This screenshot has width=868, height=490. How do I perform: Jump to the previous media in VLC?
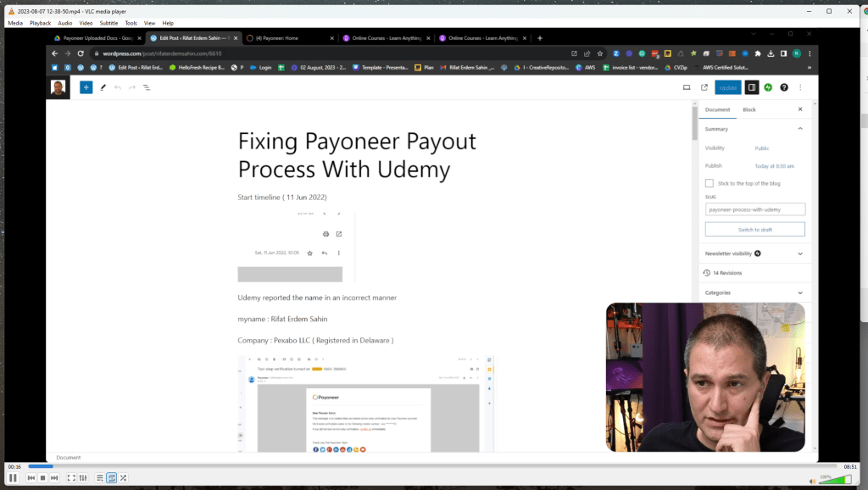(x=31, y=478)
